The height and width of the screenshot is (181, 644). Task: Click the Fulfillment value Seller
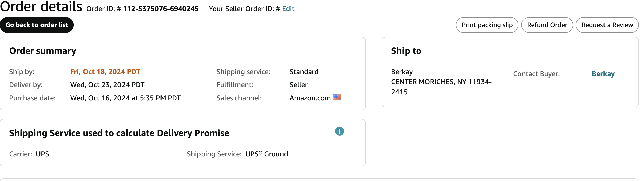pos(299,85)
